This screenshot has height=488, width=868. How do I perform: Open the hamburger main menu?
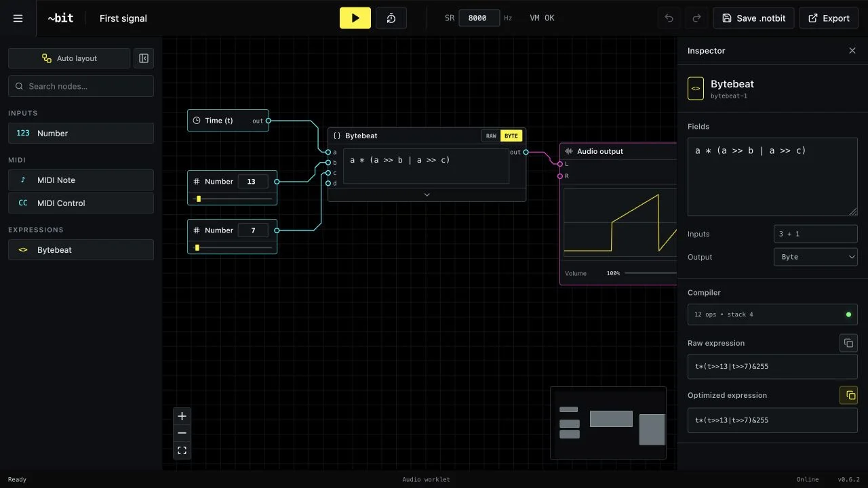[18, 18]
